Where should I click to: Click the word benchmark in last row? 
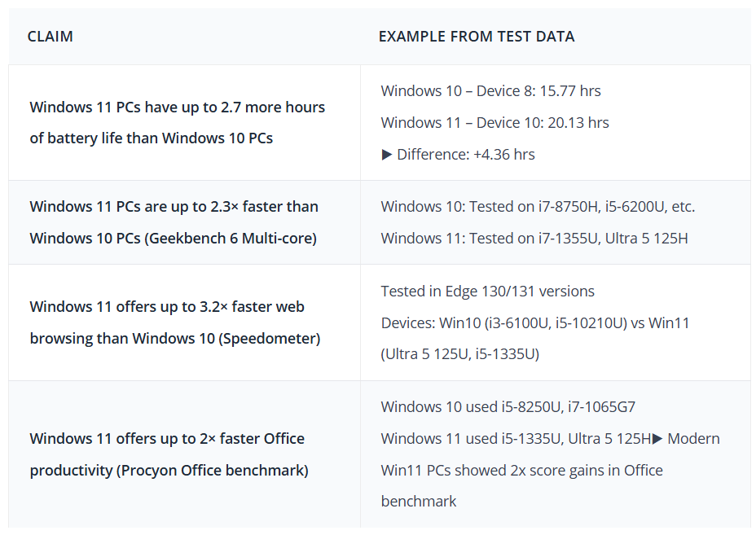click(419, 502)
